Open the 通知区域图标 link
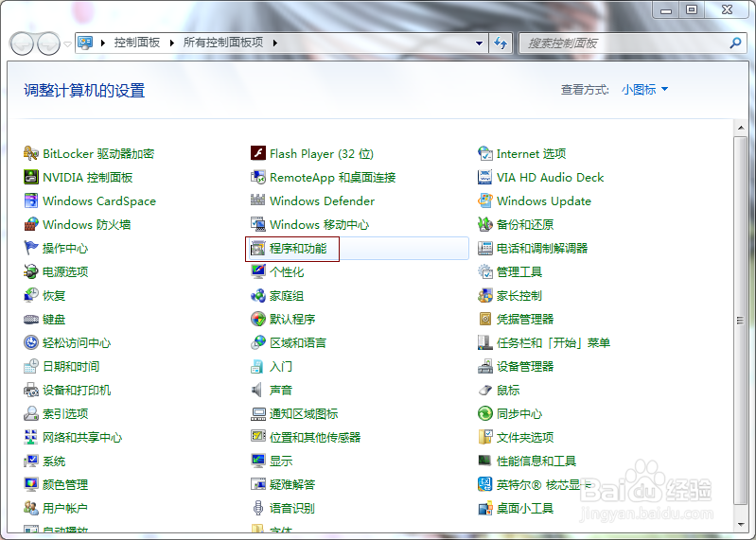 304,413
